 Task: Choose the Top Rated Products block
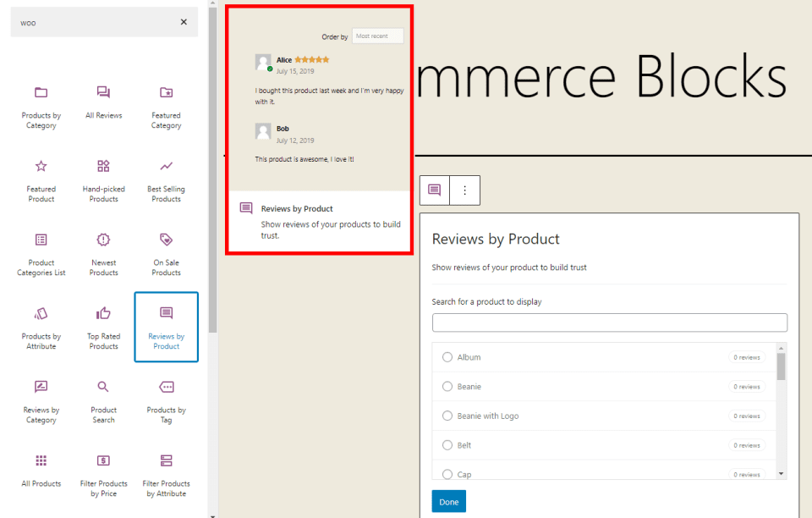[x=103, y=327]
